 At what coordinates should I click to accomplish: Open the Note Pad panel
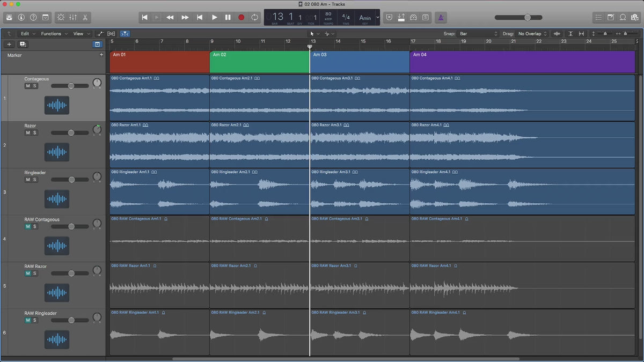611,17
